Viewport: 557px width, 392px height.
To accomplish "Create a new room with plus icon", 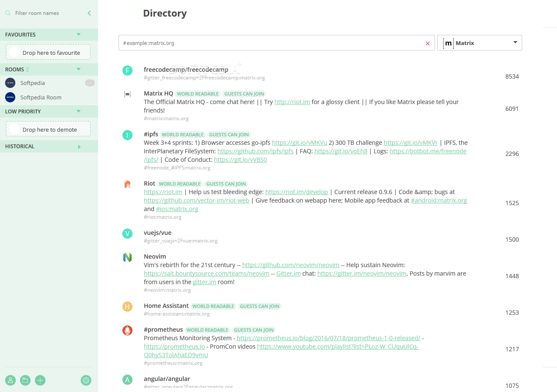I will pyautogui.click(x=40, y=380).
